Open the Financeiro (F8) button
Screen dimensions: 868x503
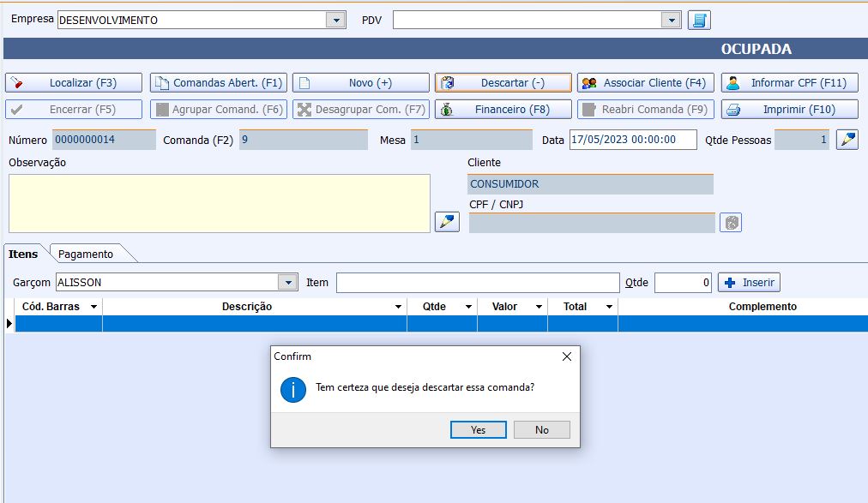[503, 110]
